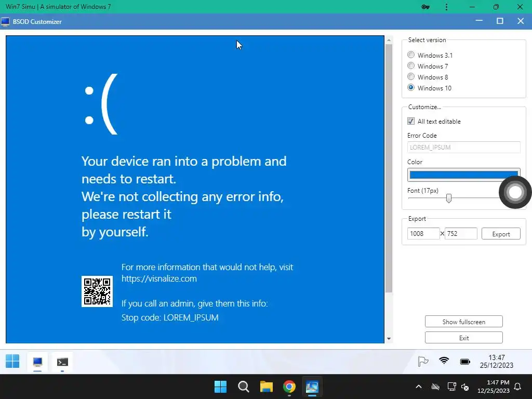Click the Exit button
Viewport: 532px width, 399px height.
[463, 338]
